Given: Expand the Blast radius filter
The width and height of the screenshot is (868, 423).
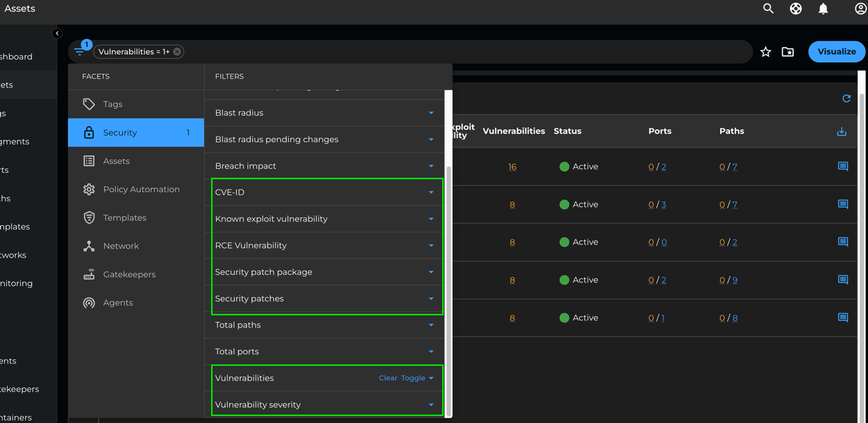Looking at the screenshot, I should (x=431, y=112).
